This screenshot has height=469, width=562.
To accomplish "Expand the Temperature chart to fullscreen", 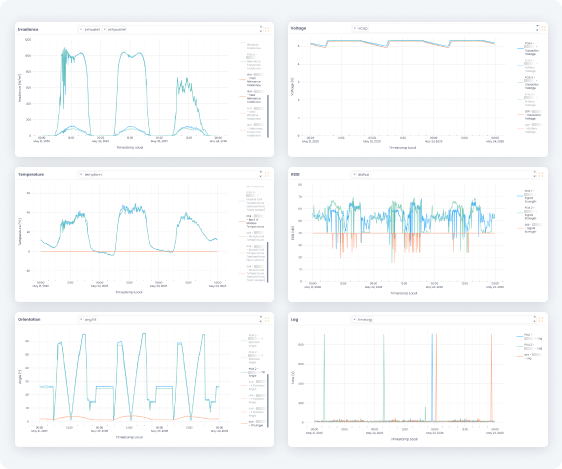I will coord(267,174).
